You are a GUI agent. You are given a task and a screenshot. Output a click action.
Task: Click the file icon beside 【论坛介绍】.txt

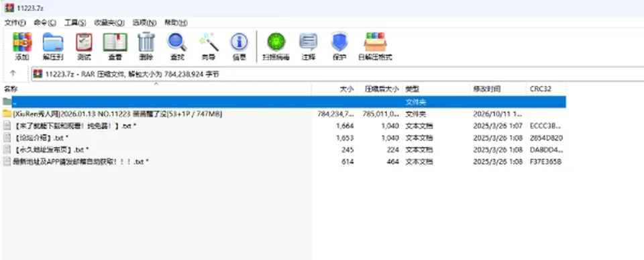click(7, 138)
